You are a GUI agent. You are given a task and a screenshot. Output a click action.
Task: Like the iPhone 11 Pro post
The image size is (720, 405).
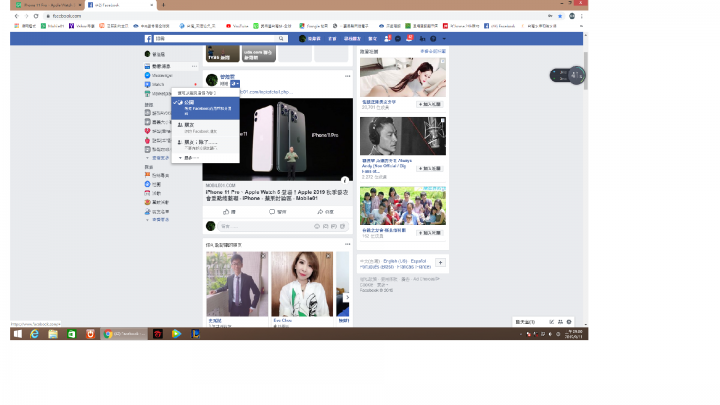[229, 212]
